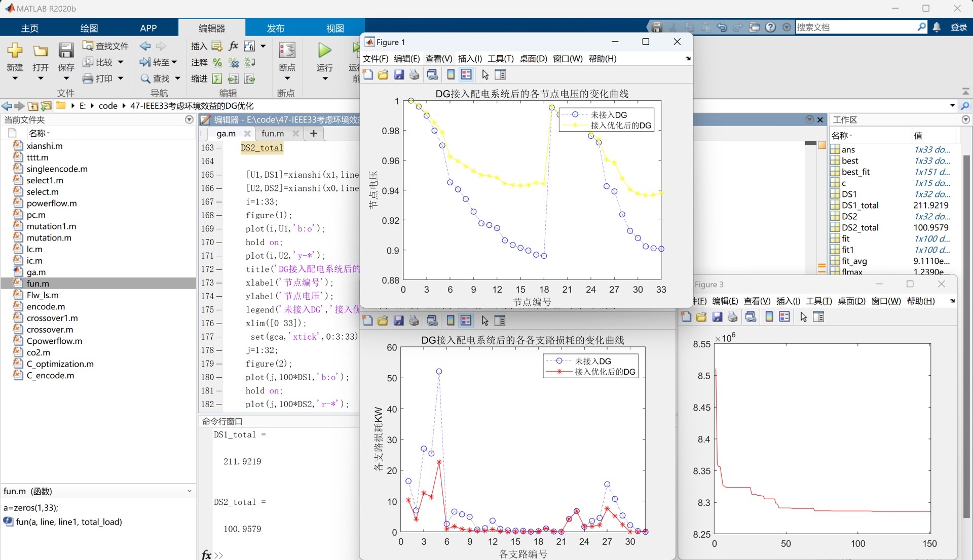Click the smart indent icon
973x560 pixels.
217,78
